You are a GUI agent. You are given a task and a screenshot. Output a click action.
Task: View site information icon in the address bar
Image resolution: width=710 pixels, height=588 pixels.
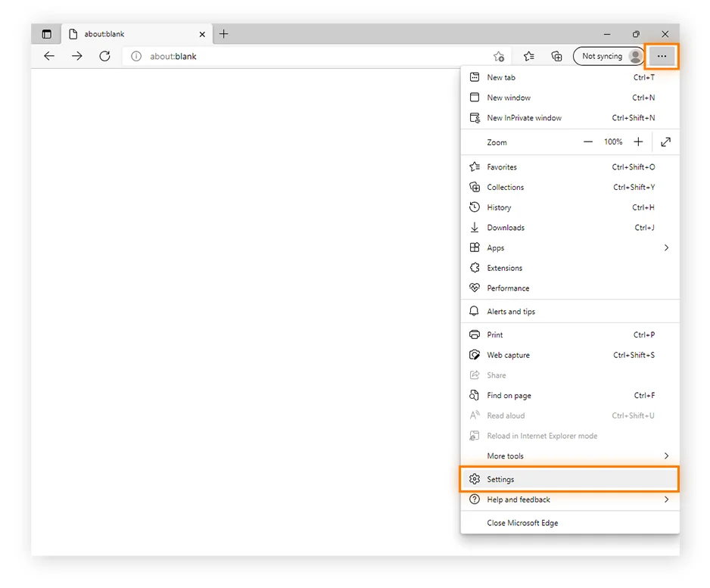tap(135, 56)
